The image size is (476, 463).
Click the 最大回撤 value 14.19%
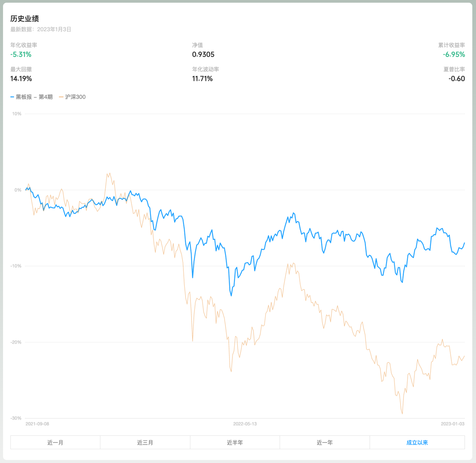tap(21, 79)
